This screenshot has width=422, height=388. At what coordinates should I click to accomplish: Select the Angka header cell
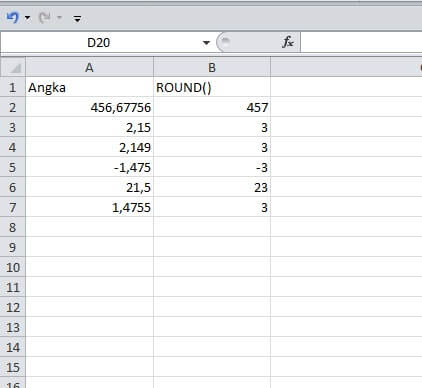pos(89,87)
